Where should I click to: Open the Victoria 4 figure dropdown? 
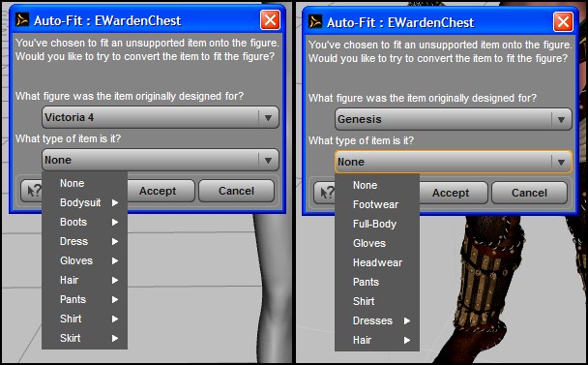(161, 117)
